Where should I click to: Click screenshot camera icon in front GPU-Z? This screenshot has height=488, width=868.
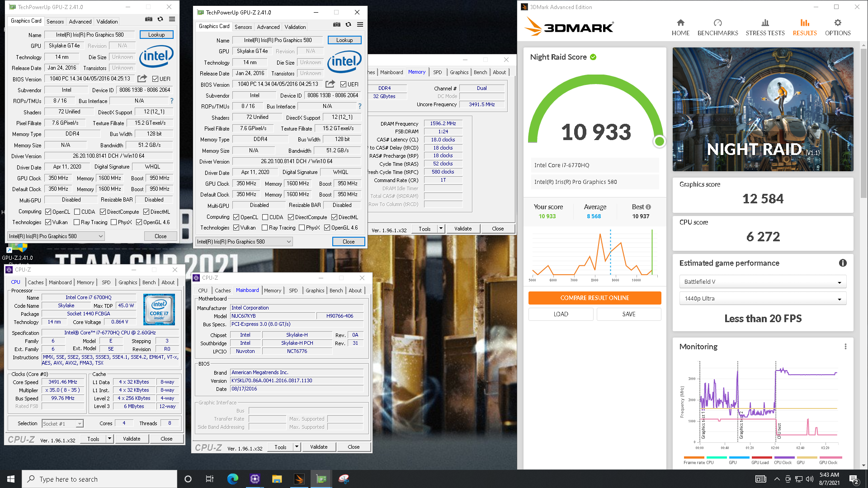[336, 24]
